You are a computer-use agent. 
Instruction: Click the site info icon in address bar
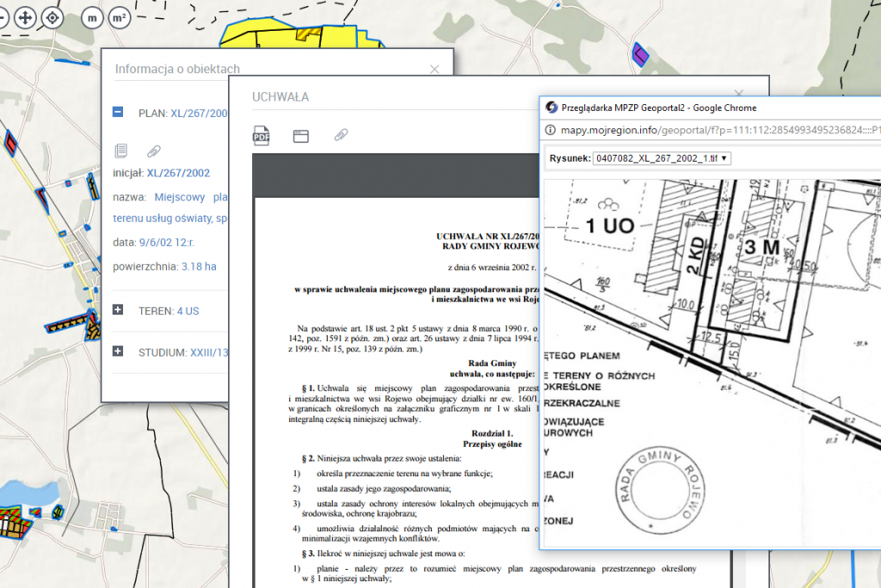(x=551, y=131)
